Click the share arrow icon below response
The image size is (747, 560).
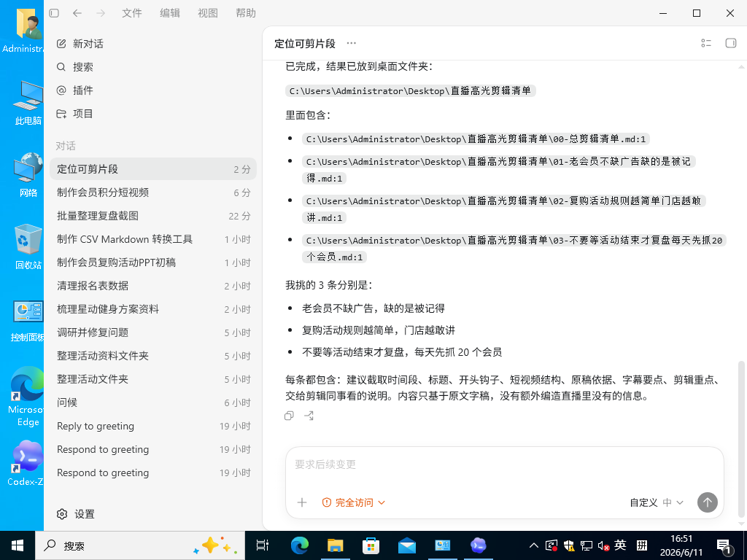coord(309,416)
